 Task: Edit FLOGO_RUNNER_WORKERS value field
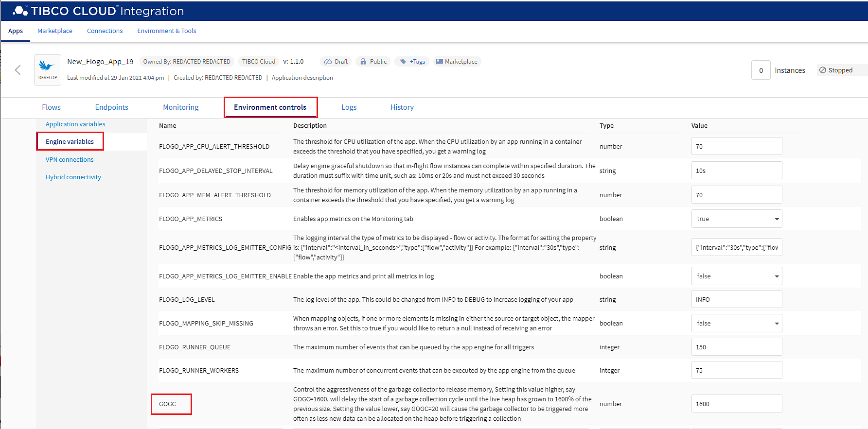737,370
